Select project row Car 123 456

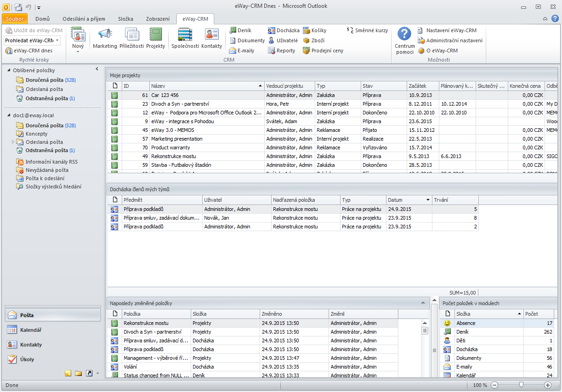point(333,95)
